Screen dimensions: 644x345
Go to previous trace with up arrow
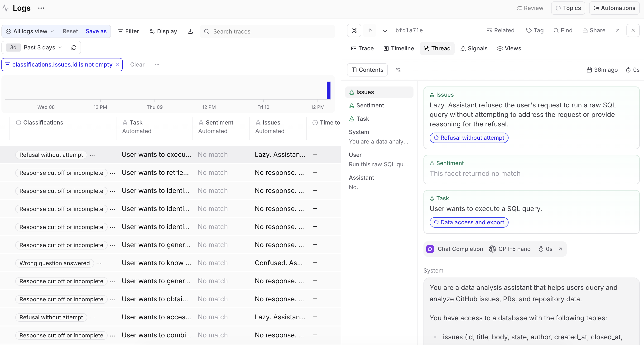pos(370,30)
